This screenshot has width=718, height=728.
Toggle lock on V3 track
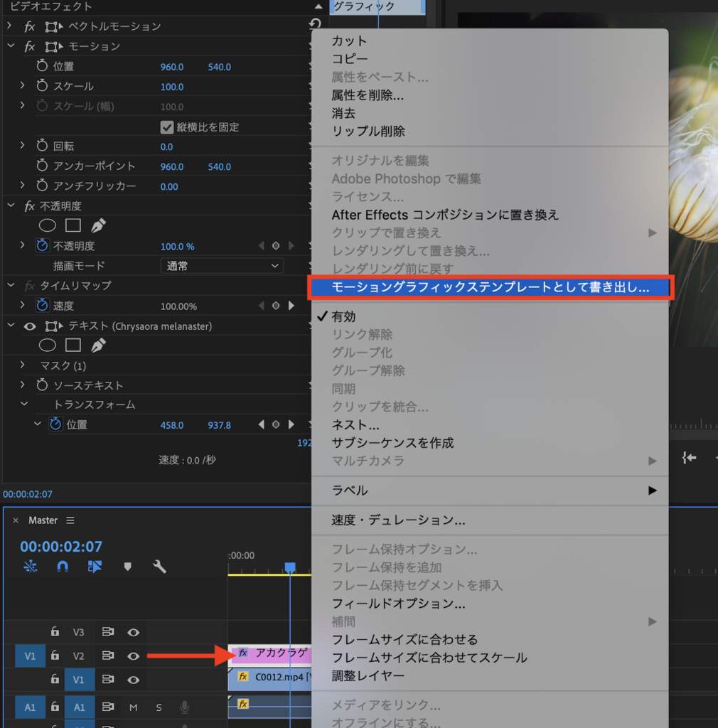(x=55, y=631)
